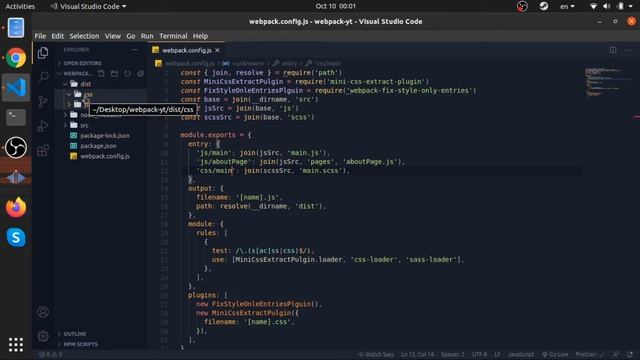
Task: Open the en input language dropdown
Action: (x=567, y=7)
